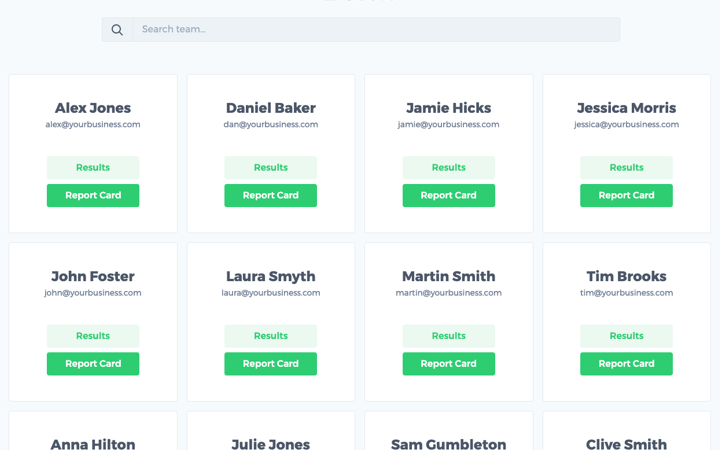The image size is (720, 450).
Task: View Daniel Baker's Report Card
Action: pos(270,196)
